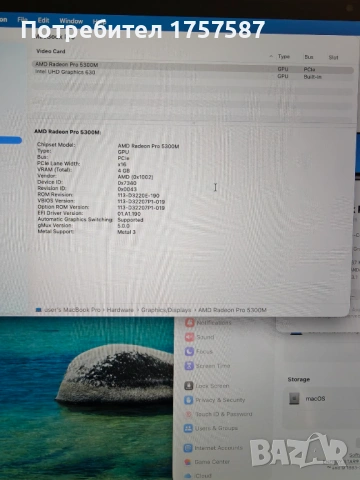Open Focus in the System Settings sidebar
The width and height of the screenshot is (360, 480).
(x=199, y=351)
